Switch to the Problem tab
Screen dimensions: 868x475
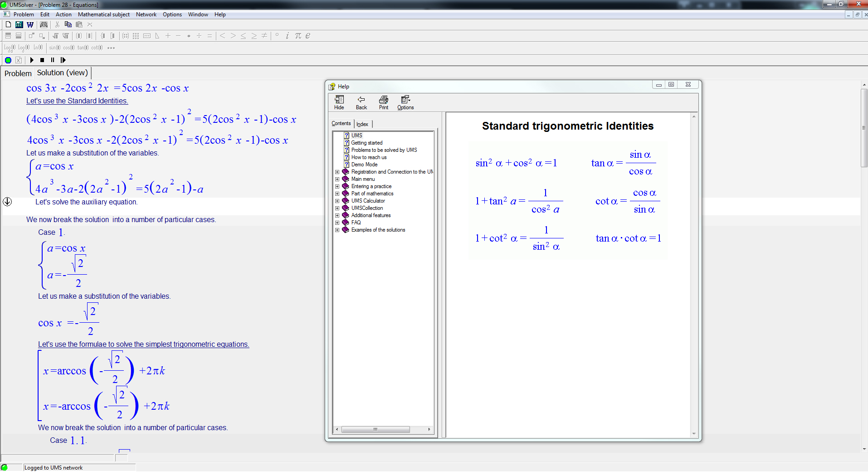coord(18,73)
